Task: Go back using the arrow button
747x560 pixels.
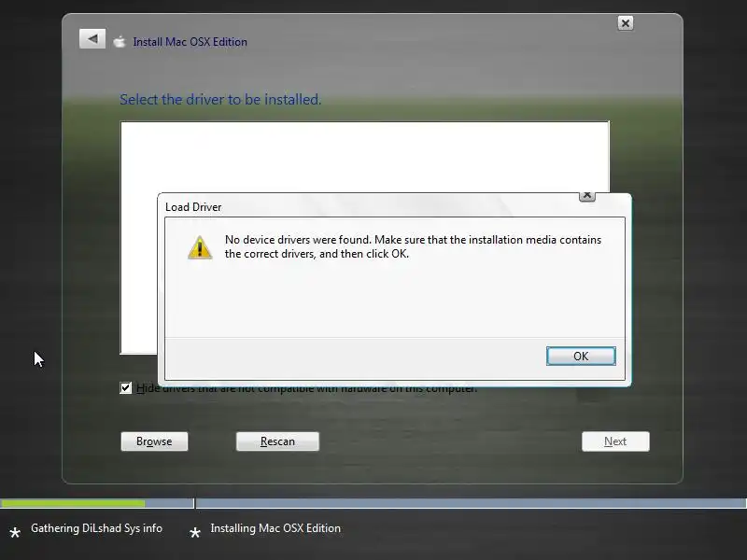Action: (x=92, y=39)
